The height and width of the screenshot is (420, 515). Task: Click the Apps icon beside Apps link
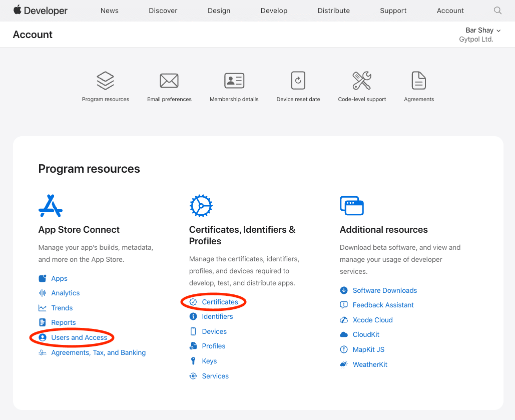(x=43, y=279)
